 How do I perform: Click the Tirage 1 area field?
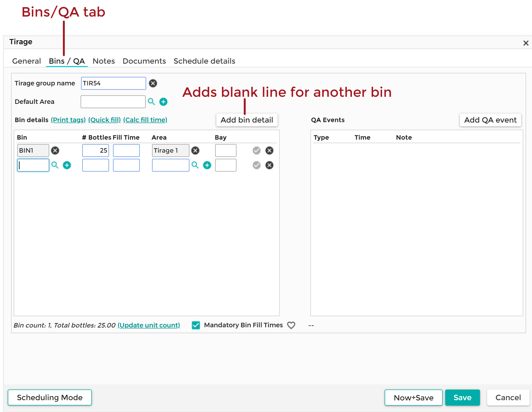click(170, 151)
